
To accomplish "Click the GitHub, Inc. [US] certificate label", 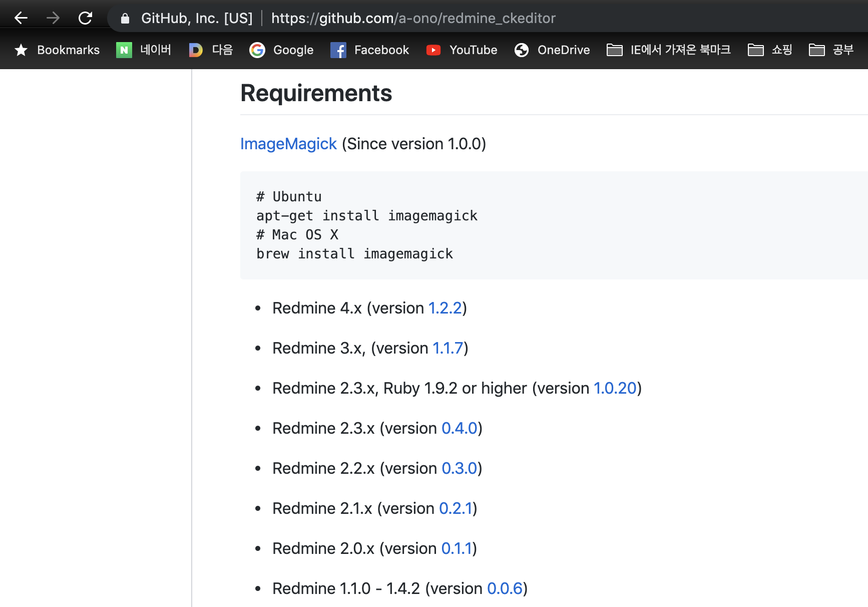I will (x=197, y=19).
